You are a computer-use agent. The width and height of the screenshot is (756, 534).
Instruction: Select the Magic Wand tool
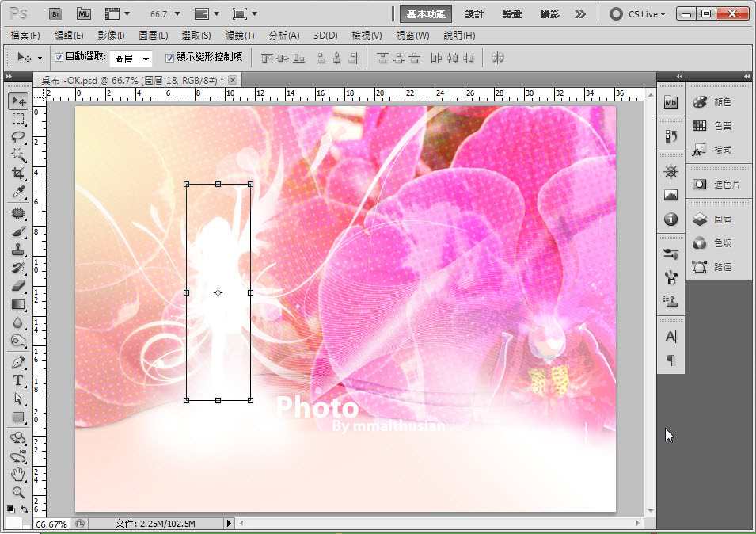[x=18, y=154]
